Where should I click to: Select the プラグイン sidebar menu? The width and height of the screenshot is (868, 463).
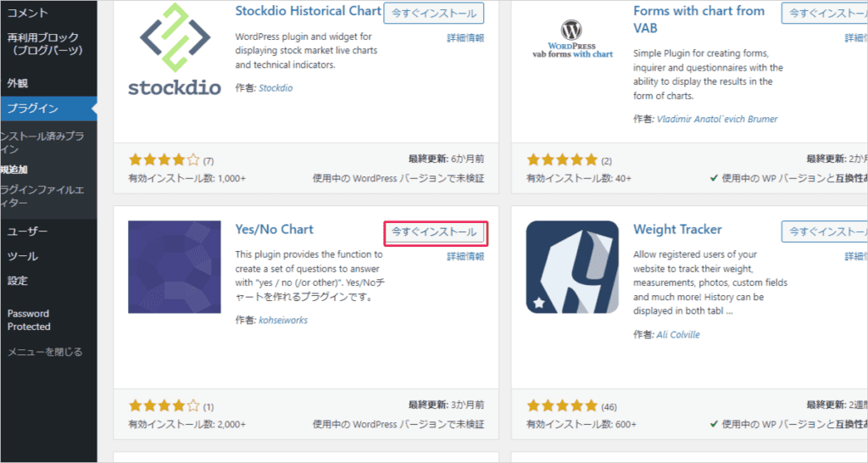[x=48, y=109]
